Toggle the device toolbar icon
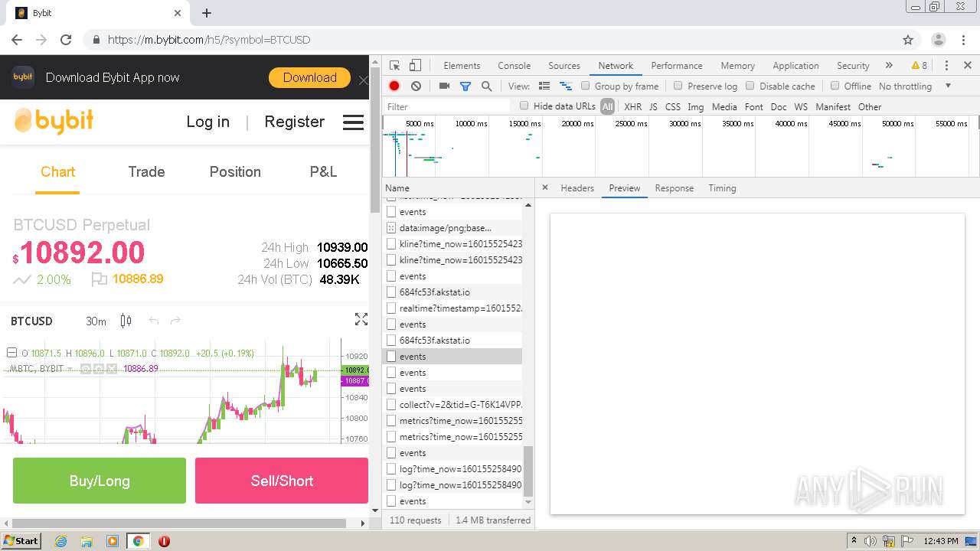The image size is (980, 551). point(415,66)
